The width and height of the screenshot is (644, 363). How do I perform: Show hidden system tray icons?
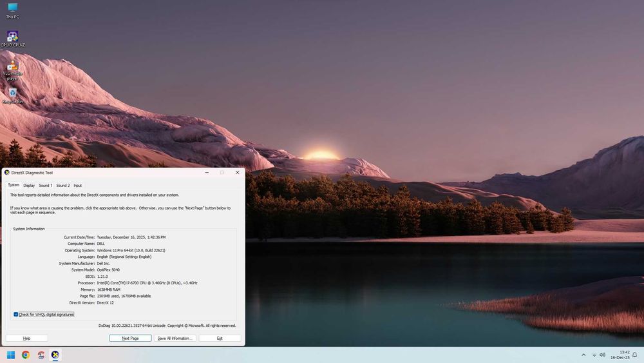coord(583,355)
